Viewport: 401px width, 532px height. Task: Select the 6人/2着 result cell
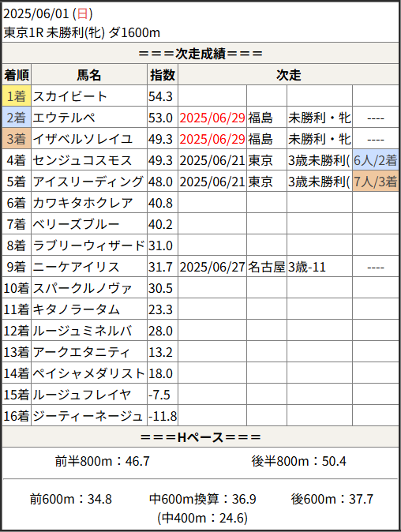[x=376, y=159]
